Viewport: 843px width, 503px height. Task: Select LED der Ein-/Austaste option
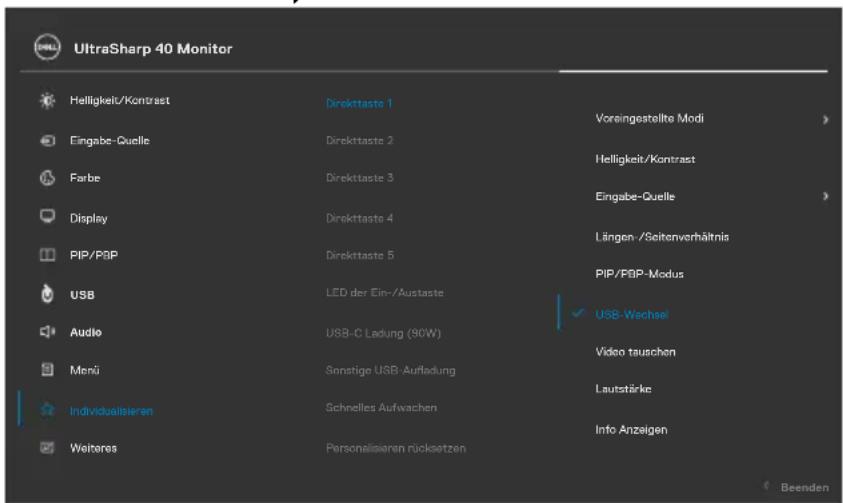coord(385,293)
